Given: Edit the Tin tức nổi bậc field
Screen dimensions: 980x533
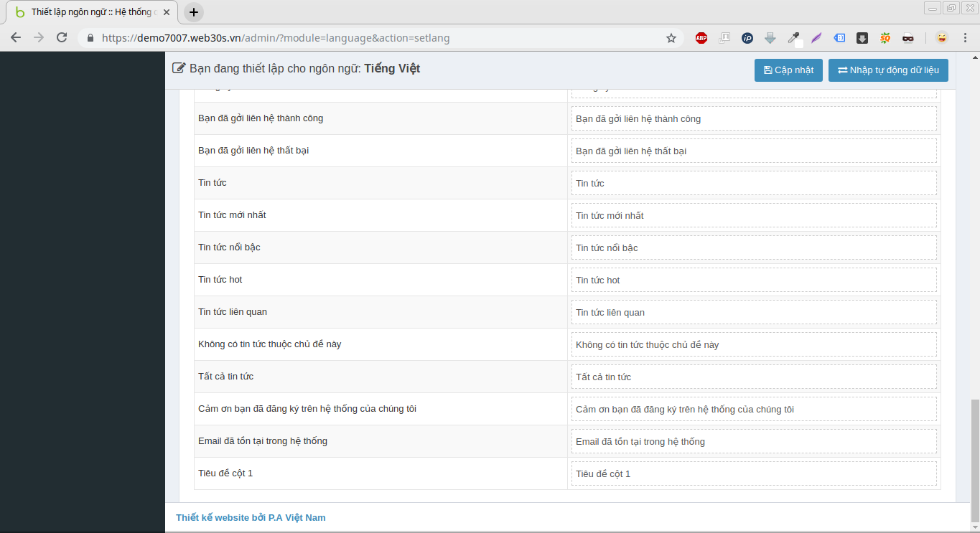Looking at the screenshot, I should (x=754, y=247).
